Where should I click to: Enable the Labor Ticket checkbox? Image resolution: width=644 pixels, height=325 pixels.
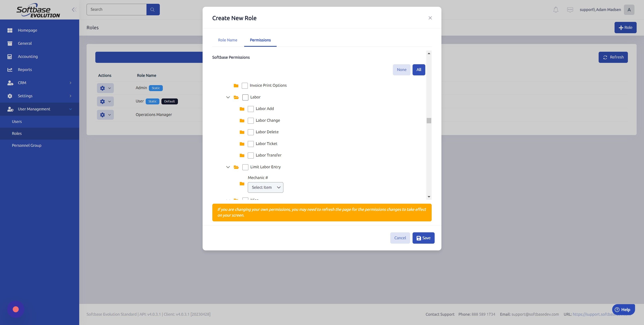(251, 144)
